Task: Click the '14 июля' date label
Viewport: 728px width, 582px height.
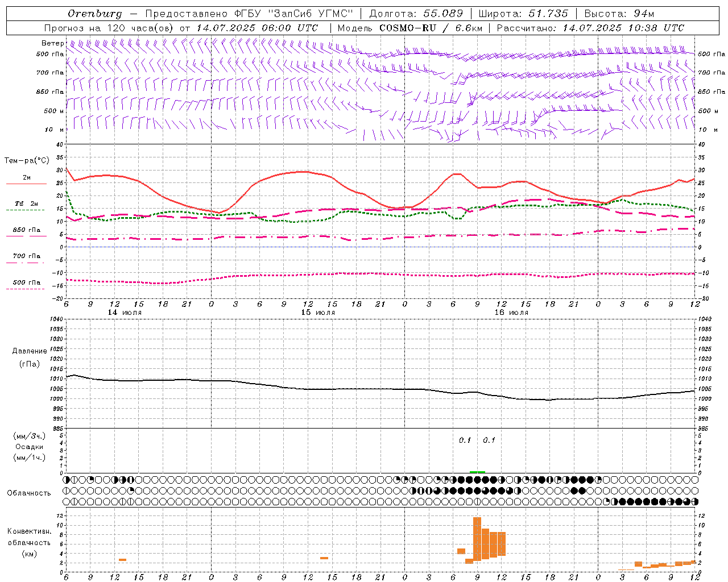Action: click(125, 313)
